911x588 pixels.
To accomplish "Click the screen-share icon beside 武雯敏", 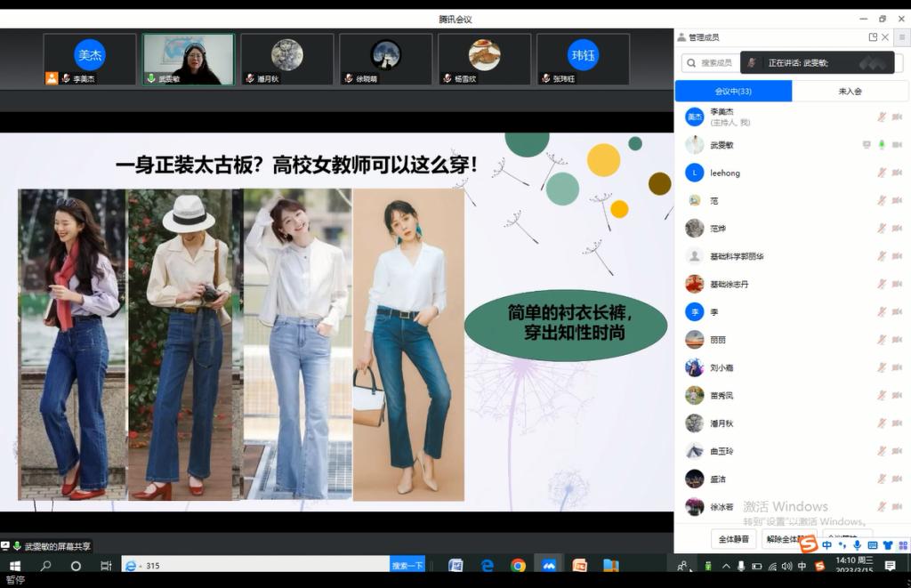I will point(867,145).
